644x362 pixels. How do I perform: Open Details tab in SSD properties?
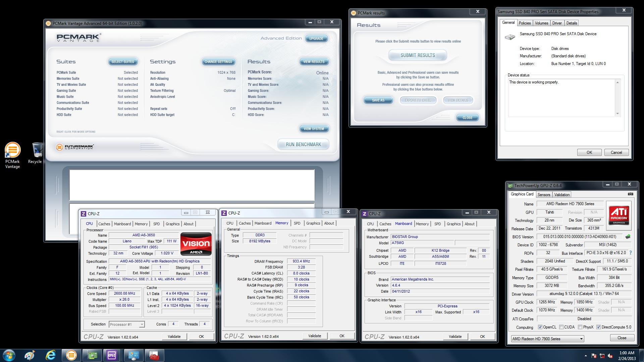[x=572, y=23]
